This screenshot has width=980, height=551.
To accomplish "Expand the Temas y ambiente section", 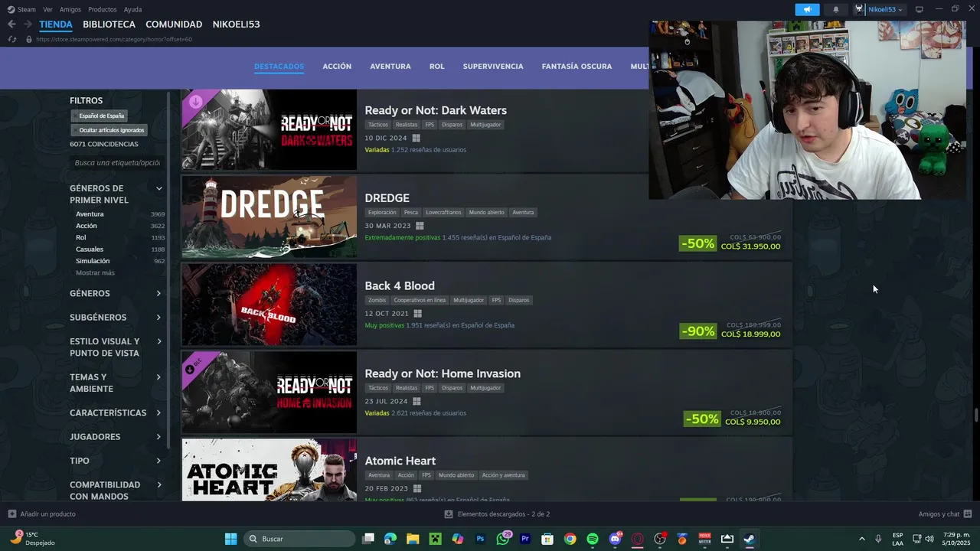I will pyautogui.click(x=116, y=383).
